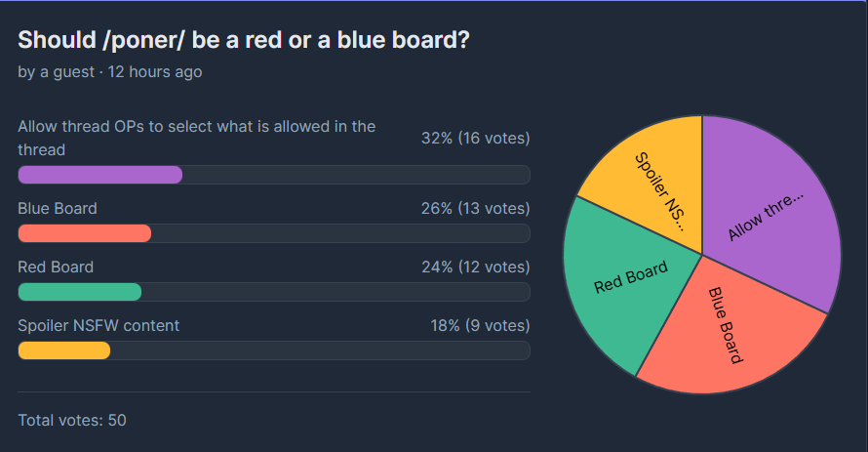
Task: Click the 'Total votes: 50' text
Action: click(72, 421)
